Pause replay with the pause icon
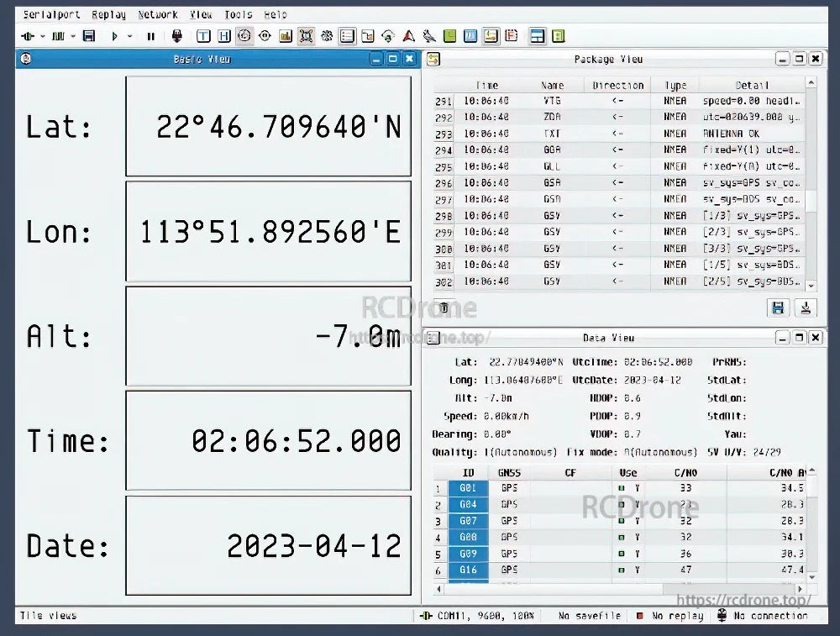The image size is (840, 636). 150,36
